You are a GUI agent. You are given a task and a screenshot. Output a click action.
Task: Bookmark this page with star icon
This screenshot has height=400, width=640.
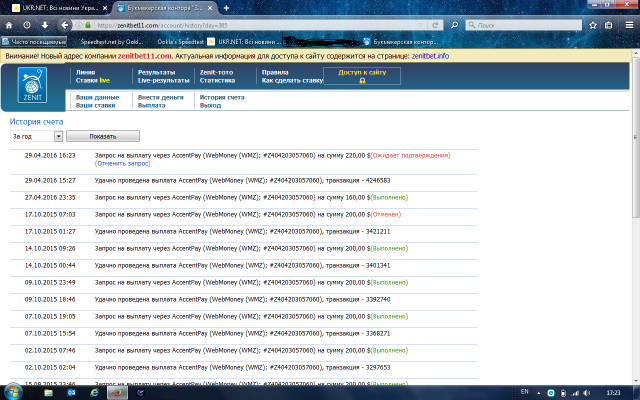pos(593,25)
